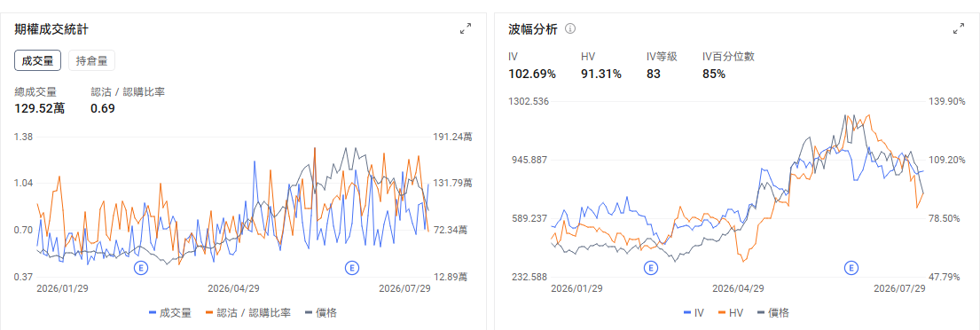The width and height of the screenshot is (980, 330).
Task: Open the info tooltip next to 波幅分析
Action: pos(570,28)
